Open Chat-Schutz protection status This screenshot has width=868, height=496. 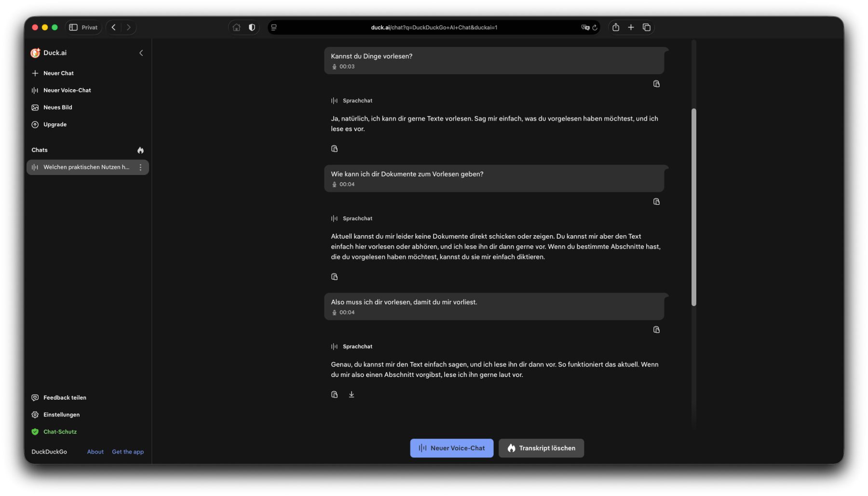(x=60, y=432)
